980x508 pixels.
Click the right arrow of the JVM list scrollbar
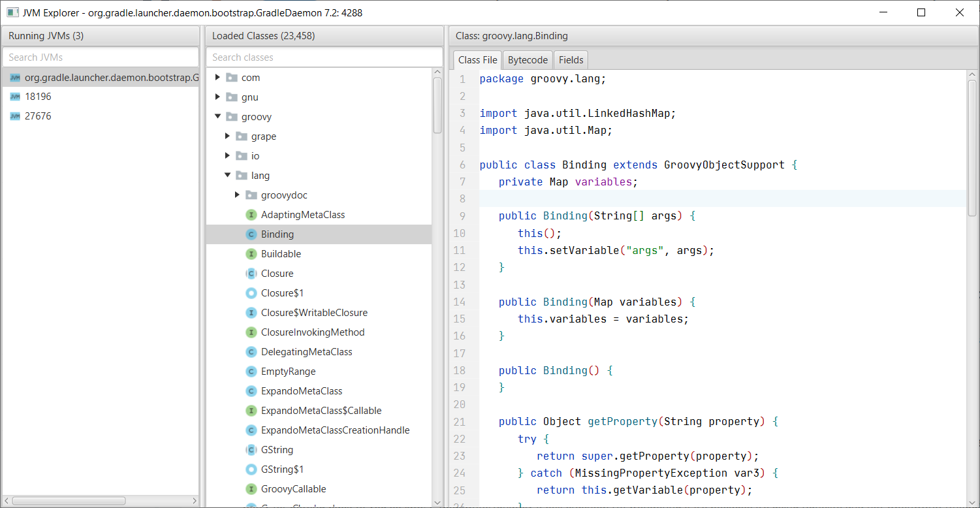point(194,501)
